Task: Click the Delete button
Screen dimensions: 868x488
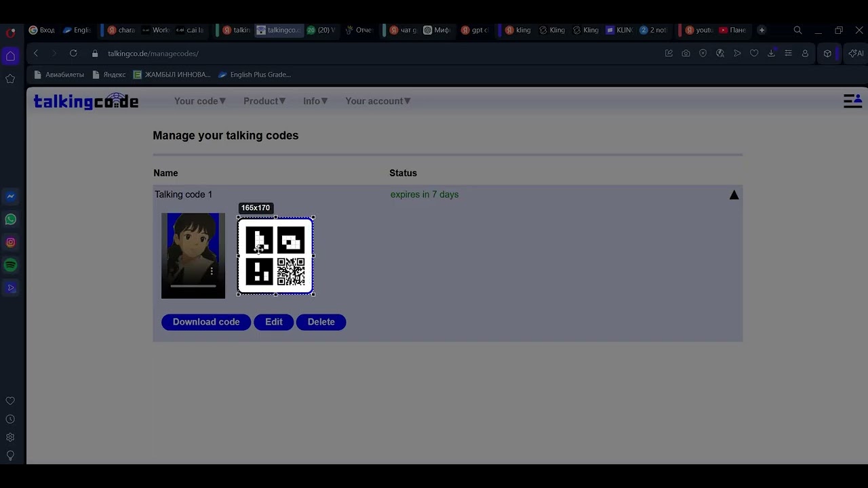Action: [x=321, y=322]
